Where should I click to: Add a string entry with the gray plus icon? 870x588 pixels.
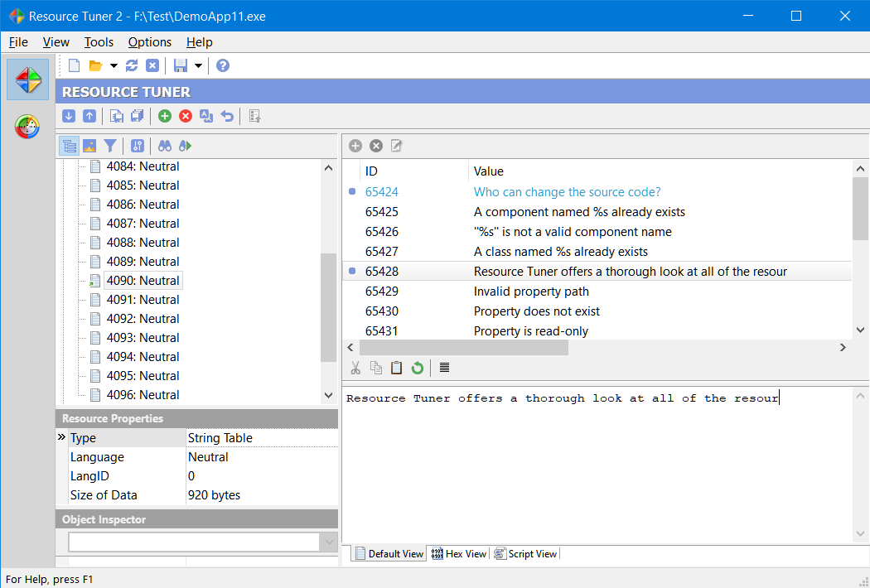355,146
